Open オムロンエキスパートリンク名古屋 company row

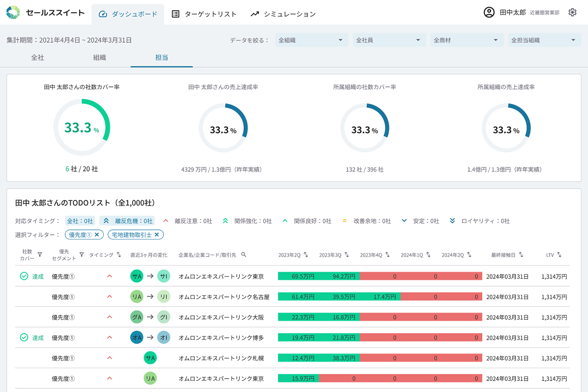click(x=292, y=297)
